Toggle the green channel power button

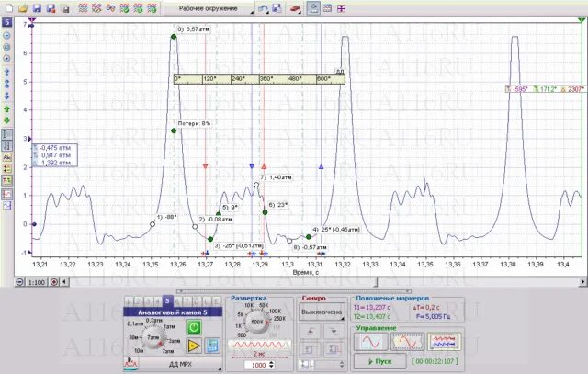[x=194, y=327]
